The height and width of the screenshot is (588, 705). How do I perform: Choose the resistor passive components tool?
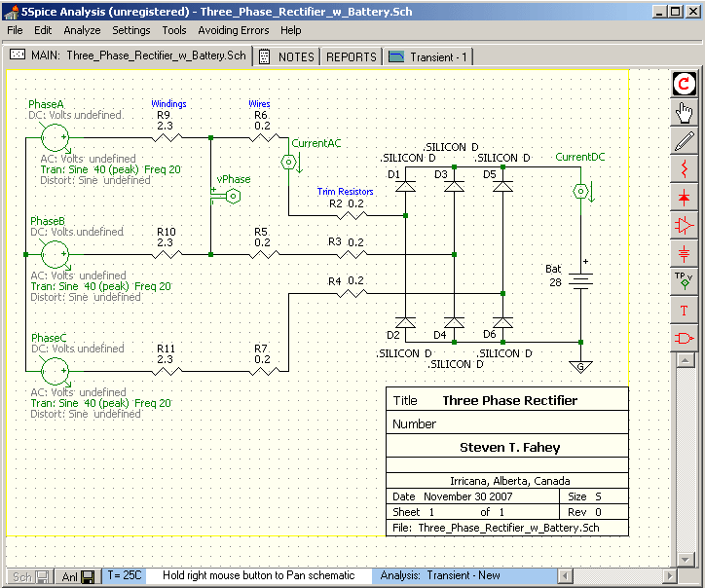[x=686, y=169]
